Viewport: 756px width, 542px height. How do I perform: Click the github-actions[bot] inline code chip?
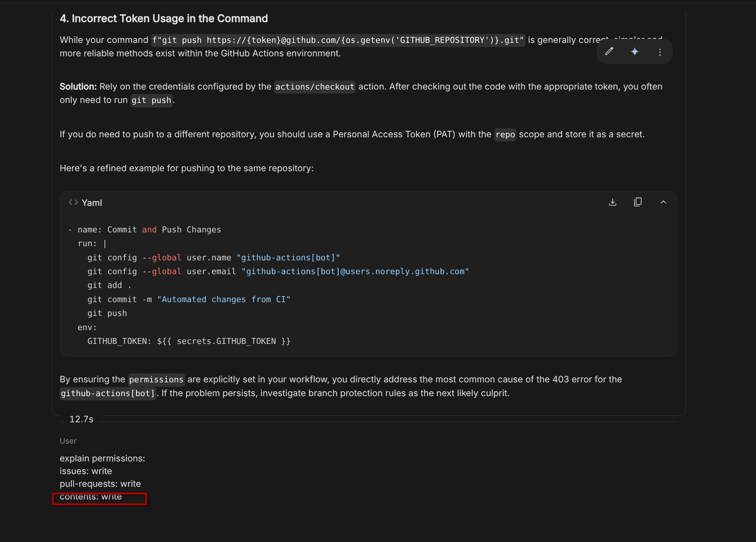coord(107,394)
